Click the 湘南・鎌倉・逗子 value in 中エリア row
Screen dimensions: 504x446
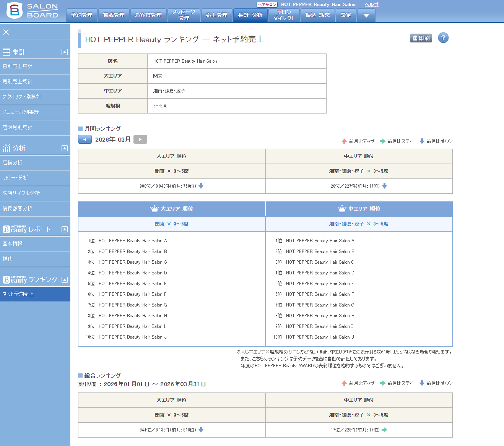(169, 91)
